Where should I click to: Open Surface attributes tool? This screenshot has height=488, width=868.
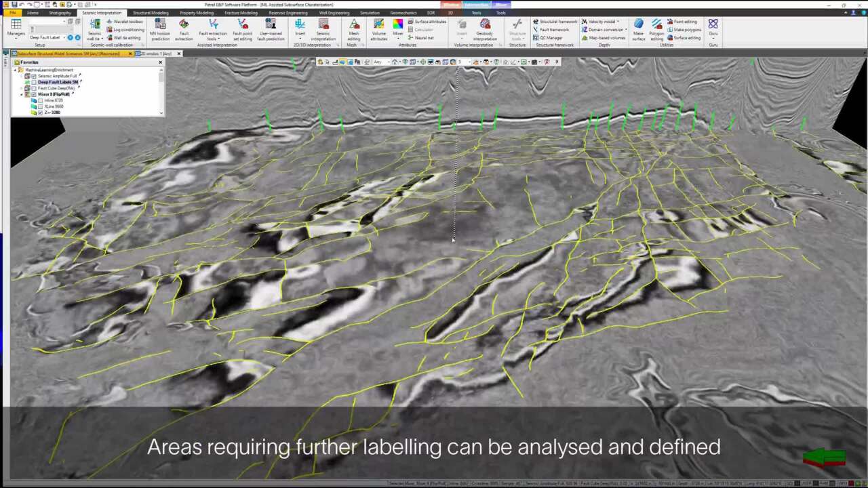tap(427, 22)
